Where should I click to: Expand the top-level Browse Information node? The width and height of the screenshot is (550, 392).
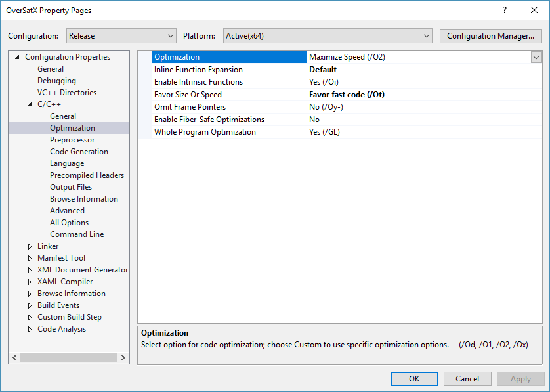point(30,294)
